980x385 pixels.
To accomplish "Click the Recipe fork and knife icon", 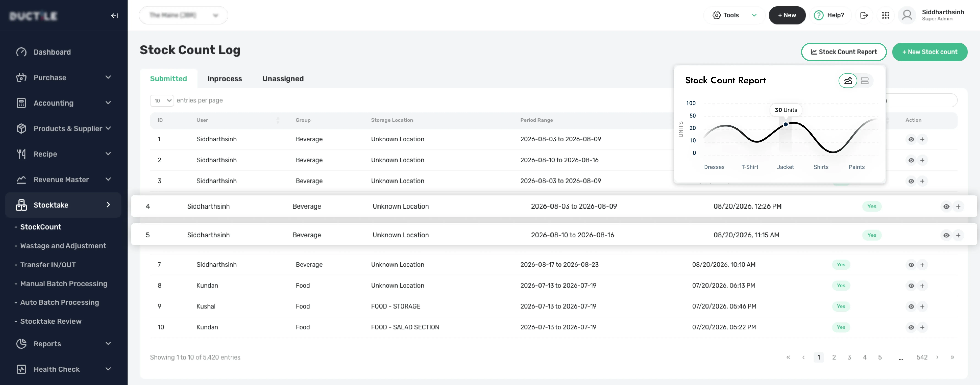I will tap(21, 154).
